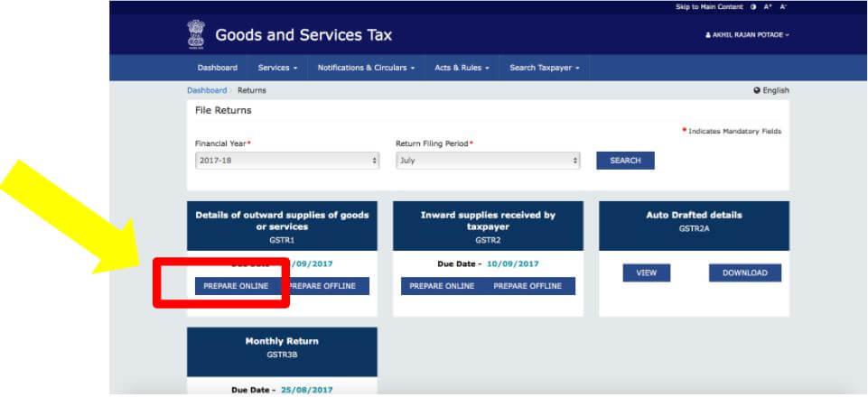This screenshot has height=397, width=868.
Task: Click the national emblem logo in the header
Action: pos(196,34)
